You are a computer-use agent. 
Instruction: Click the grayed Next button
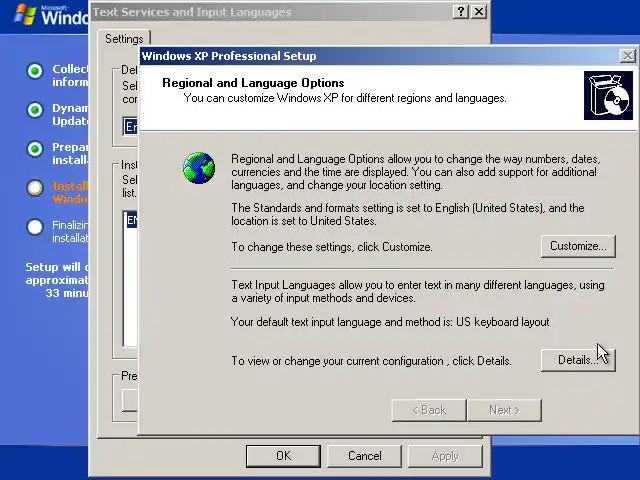click(504, 410)
